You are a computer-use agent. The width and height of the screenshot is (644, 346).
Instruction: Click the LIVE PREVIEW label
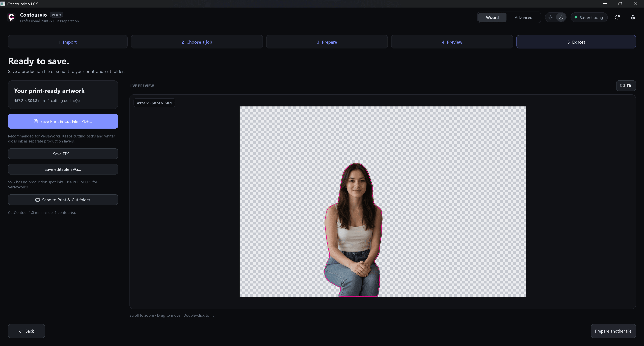coord(142,86)
